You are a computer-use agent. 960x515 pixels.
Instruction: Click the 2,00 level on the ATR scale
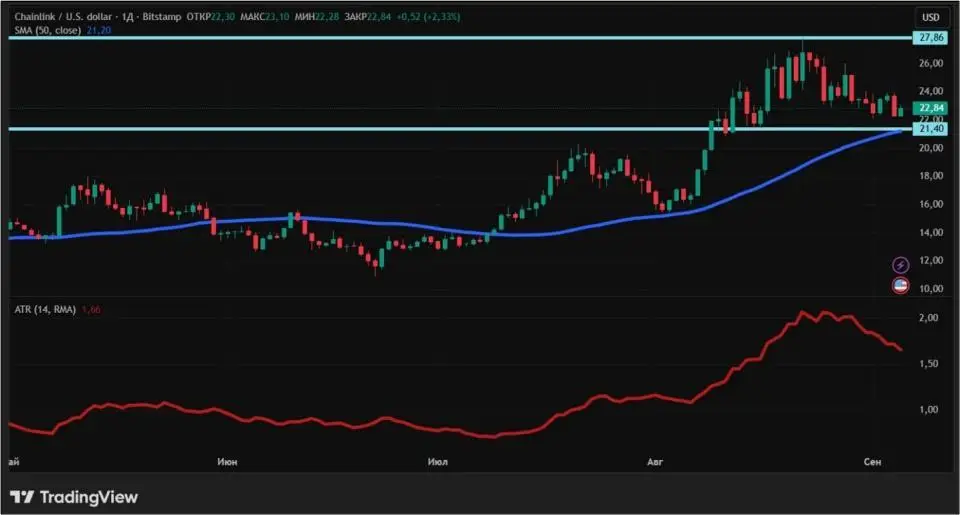[929, 318]
